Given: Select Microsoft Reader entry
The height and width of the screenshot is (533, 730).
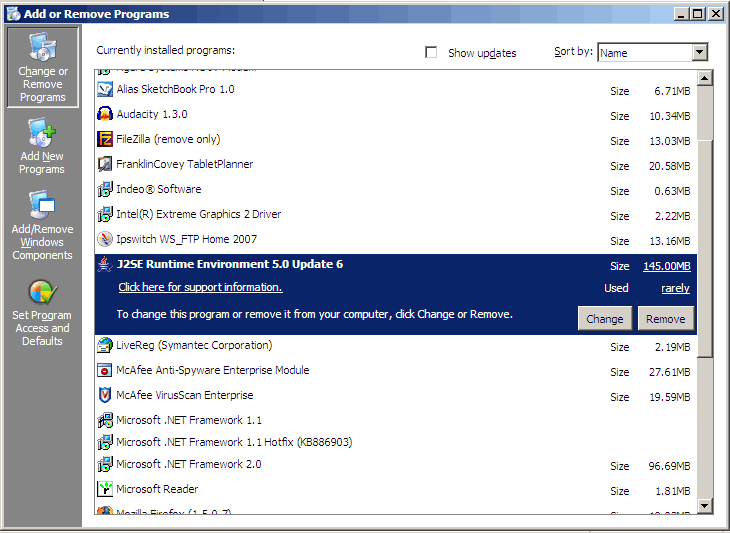Looking at the screenshot, I should (396, 489).
